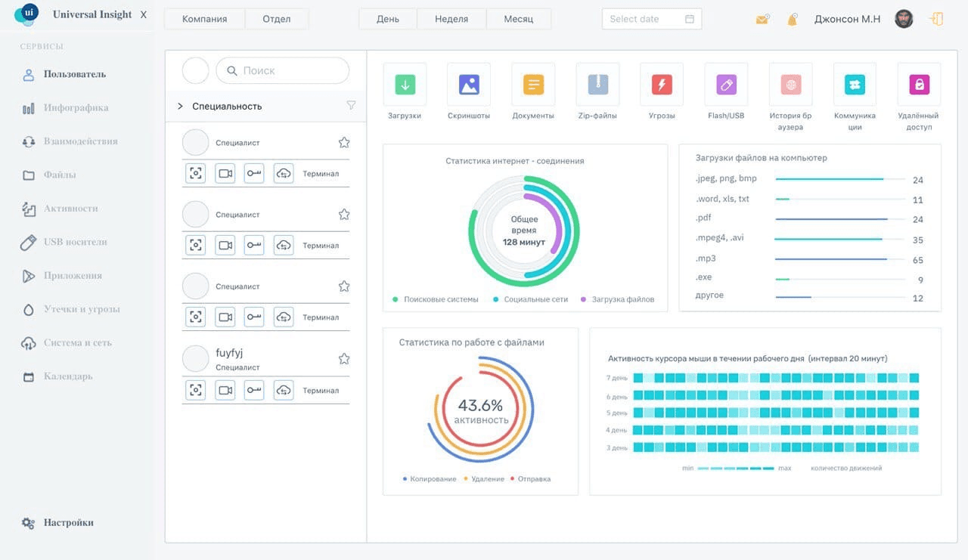
Task: Expand the Специальность list chevron
Action: click(x=180, y=106)
